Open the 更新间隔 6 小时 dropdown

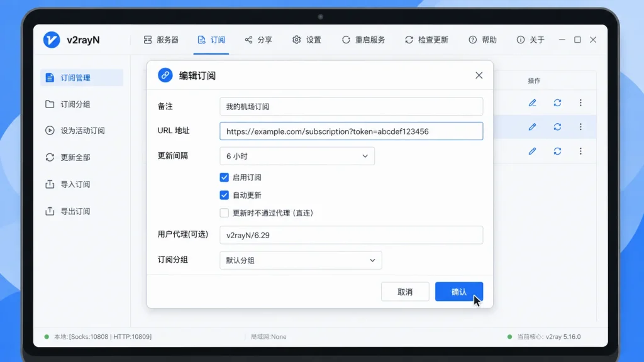pos(297,156)
